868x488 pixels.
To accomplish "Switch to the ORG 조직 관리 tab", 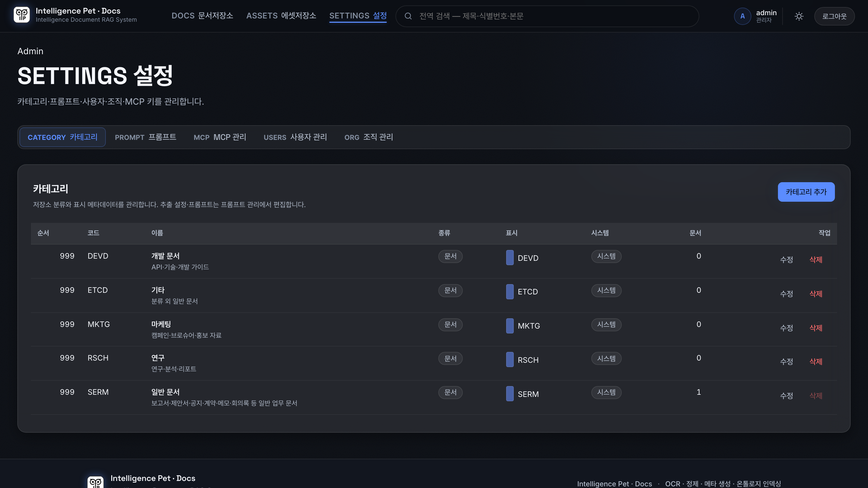I will (369, 137).
